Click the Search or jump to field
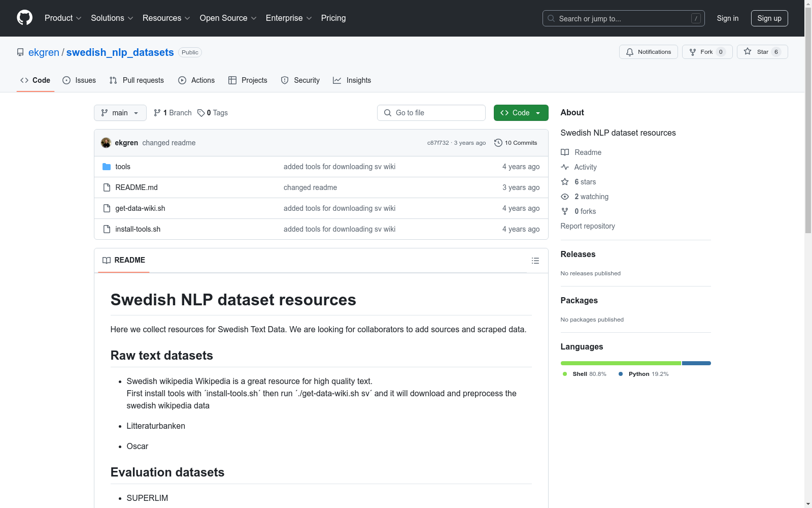 [624, 18]
